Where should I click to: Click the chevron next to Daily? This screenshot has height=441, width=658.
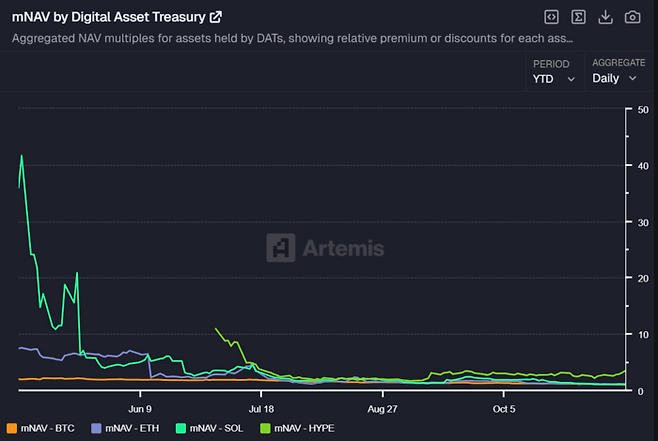click(x=632, y=79)
